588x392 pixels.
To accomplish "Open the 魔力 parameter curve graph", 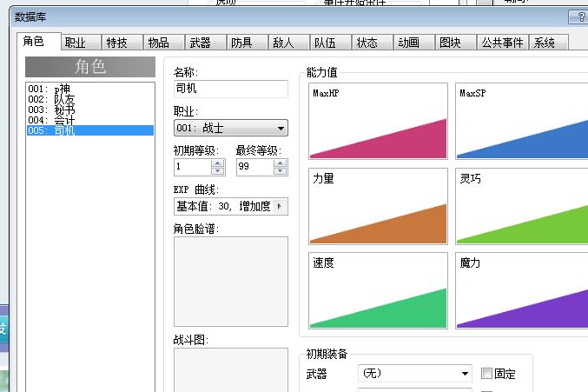I will click(x=522, y=290).
